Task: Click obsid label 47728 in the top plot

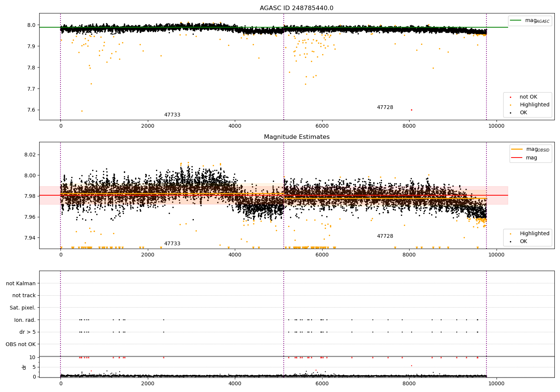Action: tap(385, 108)
